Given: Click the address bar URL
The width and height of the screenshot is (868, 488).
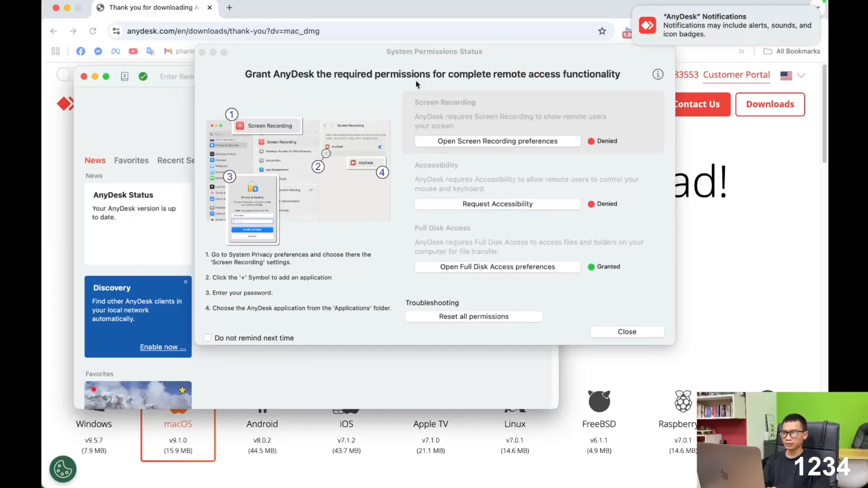Looking at the screenshot, I should click(x=223, y=31).
